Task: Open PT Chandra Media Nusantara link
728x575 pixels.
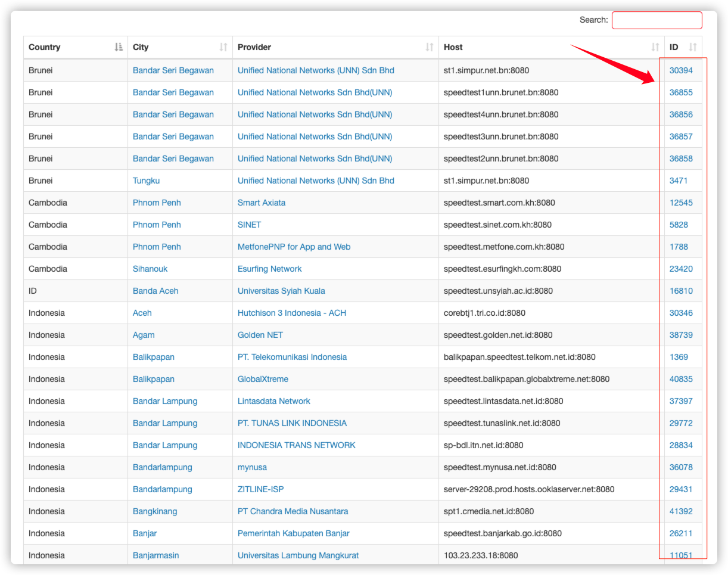Action: point(293,511)
